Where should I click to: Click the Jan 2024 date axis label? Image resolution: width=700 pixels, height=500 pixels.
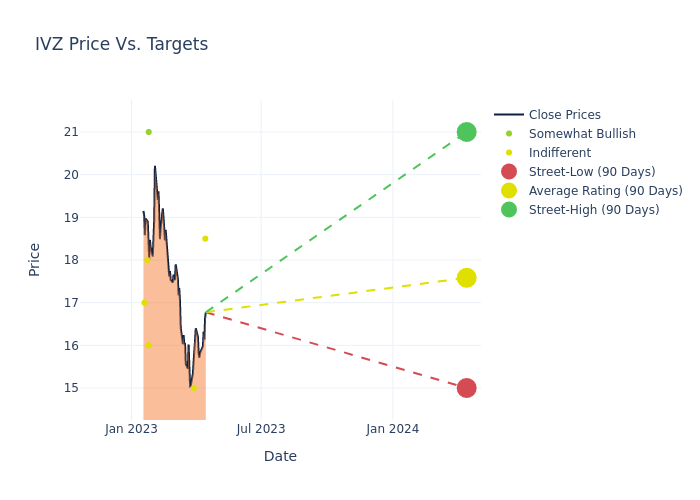click(x=392, y=429)
